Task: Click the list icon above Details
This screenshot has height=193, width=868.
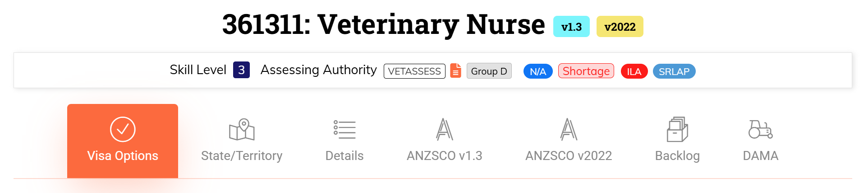Action: [x=344, y=130]
